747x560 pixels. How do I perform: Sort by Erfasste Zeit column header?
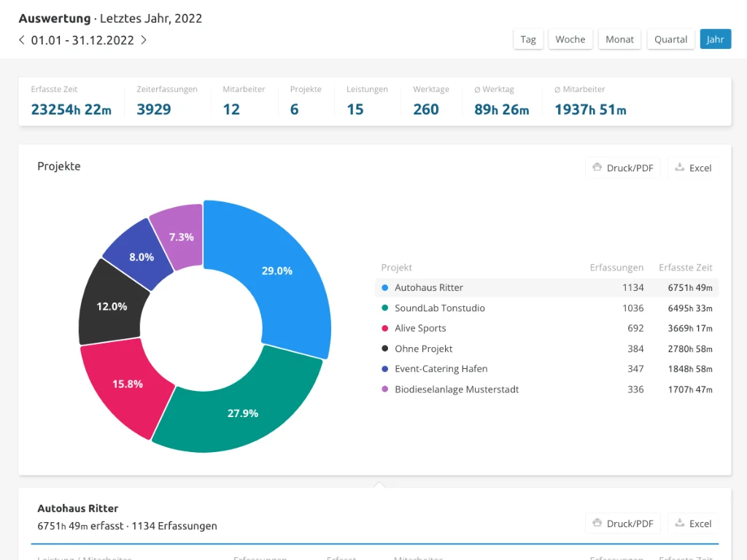click(x=685, y=268)
